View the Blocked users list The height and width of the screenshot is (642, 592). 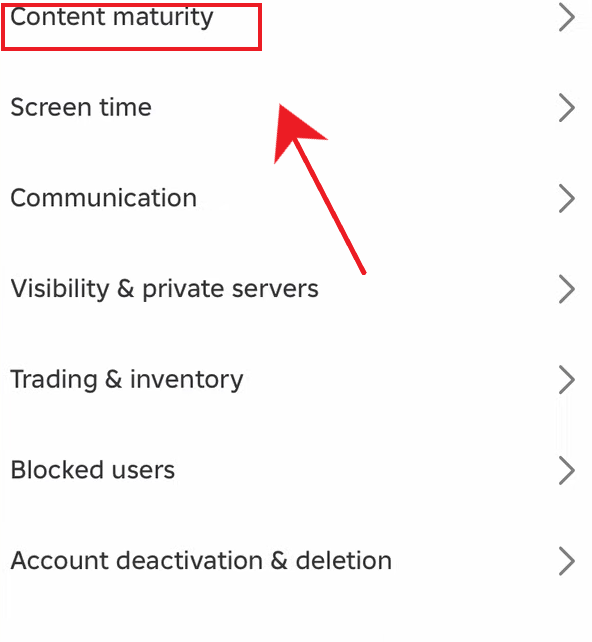tap(296, 470)
